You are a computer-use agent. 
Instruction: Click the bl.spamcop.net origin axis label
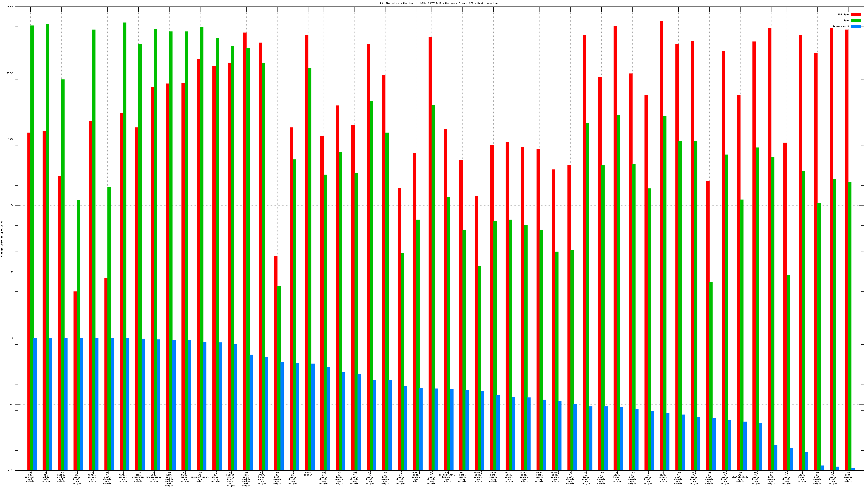(30, 477)
